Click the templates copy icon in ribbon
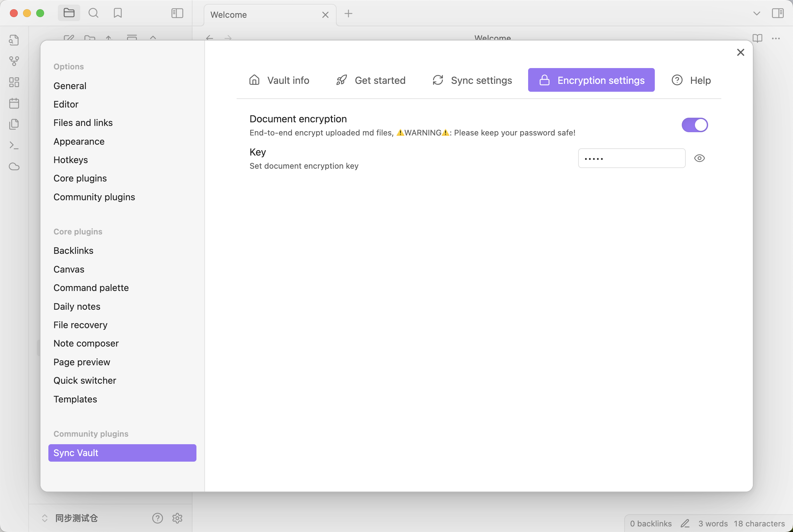793x532 pixels. point(14,124)
